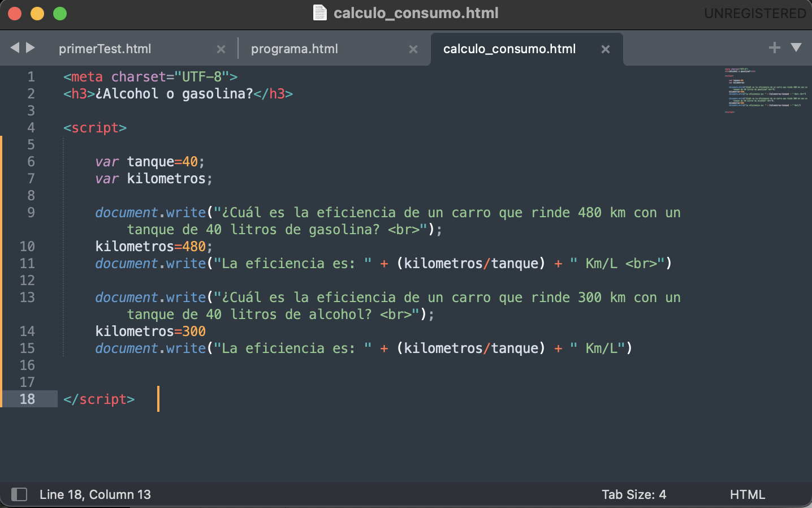The width and height of the screenshot is (812, 508).
Task: Change syntax from the HTML selector
Action: (747, 494)
